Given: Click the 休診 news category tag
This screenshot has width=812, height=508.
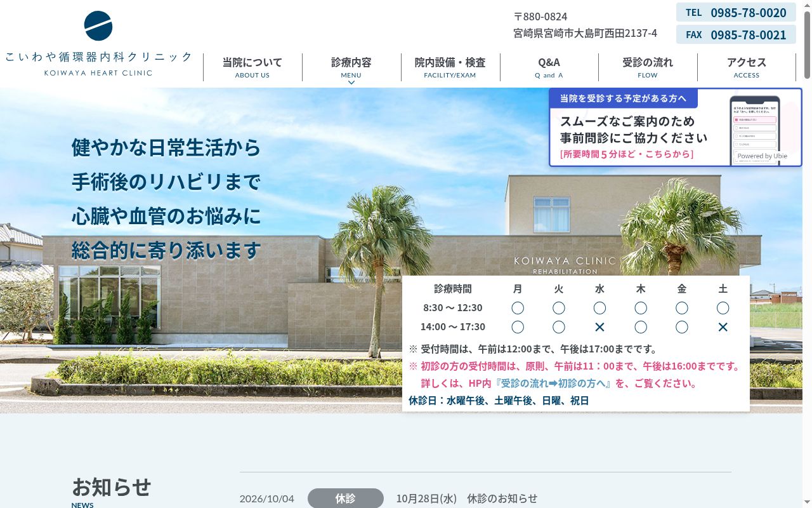Looking at the screenshot, I should [x=346, y=498].
